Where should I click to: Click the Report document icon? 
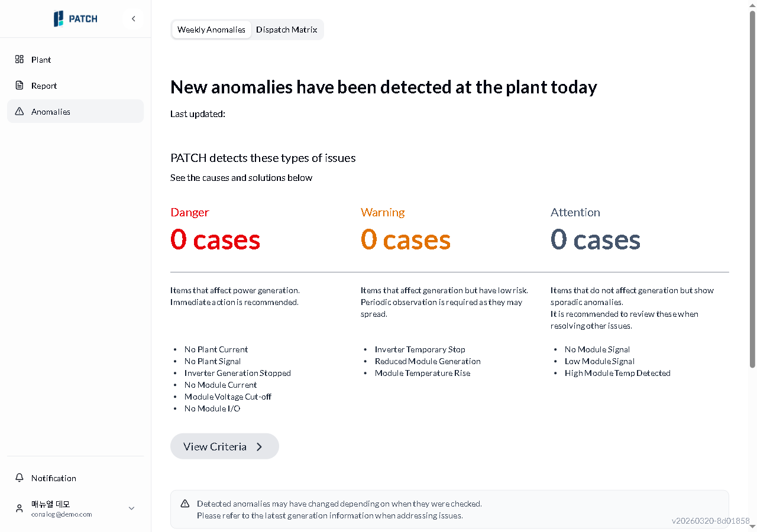point(20,85)
